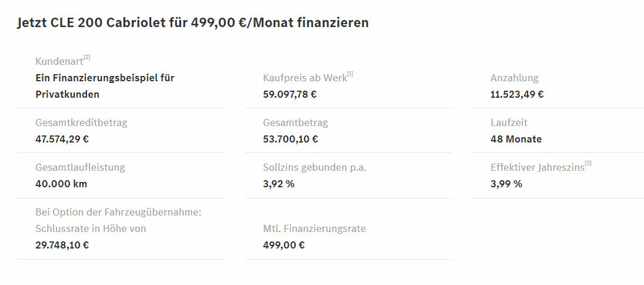Image resolution: width=644 pixels, height=285 pixels.
Task: Click the Kundenart label
Action: [x=59, y=61]
